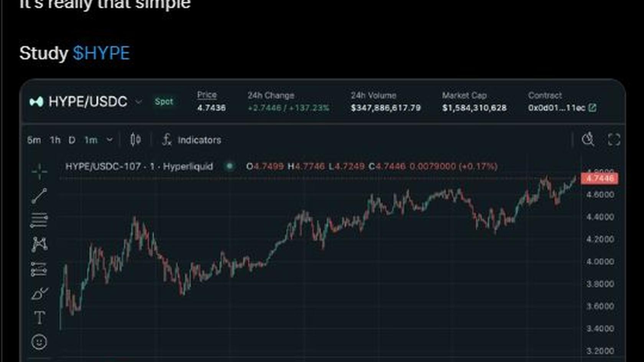Select the pattern drawing tool
This screenshot has height=362, width=644.
[39, 244]
